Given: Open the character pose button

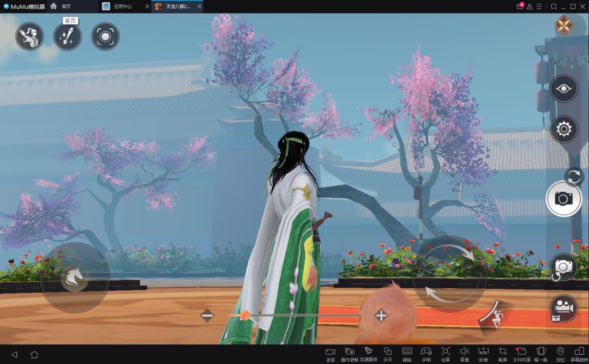Looking at the screenshot, I should pyautogui.click(x=29, y=37).
